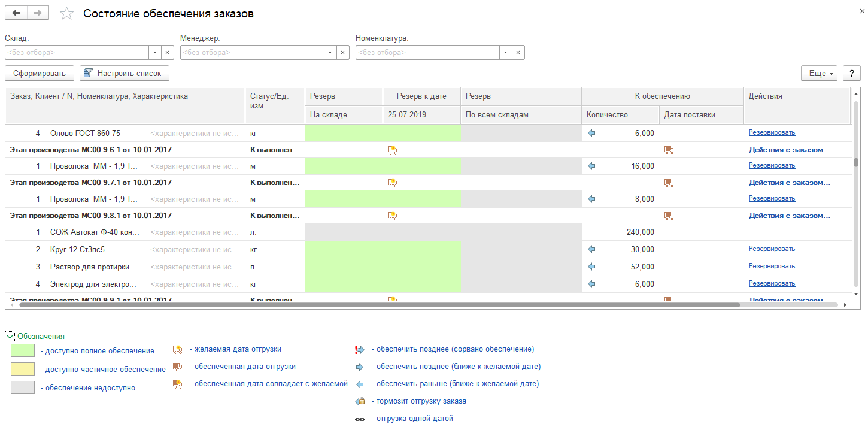The height and width of the screenshot is (430, 868).
Task: Click the Настроить список button
Action: click(x=125, y=73)
